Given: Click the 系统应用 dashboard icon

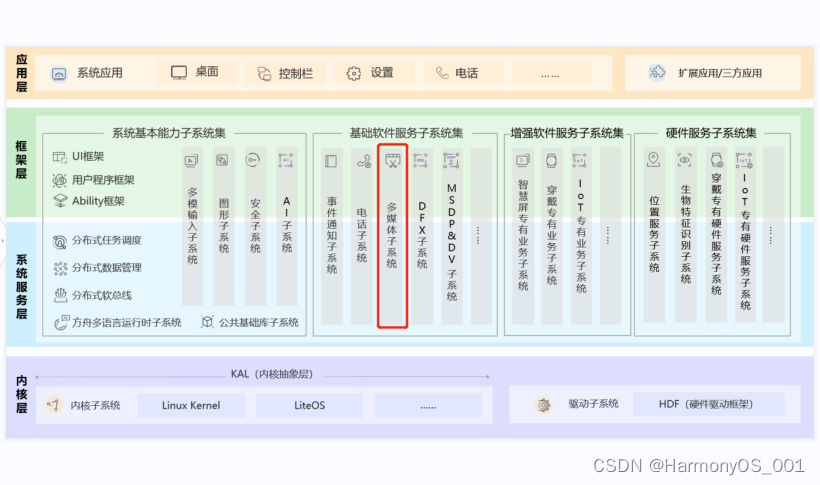Looking at the screenshot, I should [x=59, y=74].
